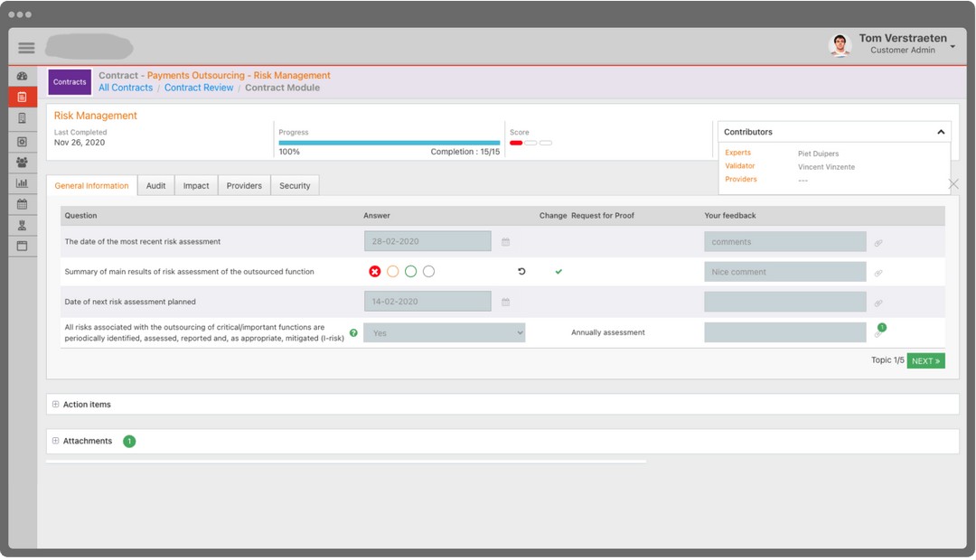Open the calendar icon in the sidebar

[x=23, y=204]
